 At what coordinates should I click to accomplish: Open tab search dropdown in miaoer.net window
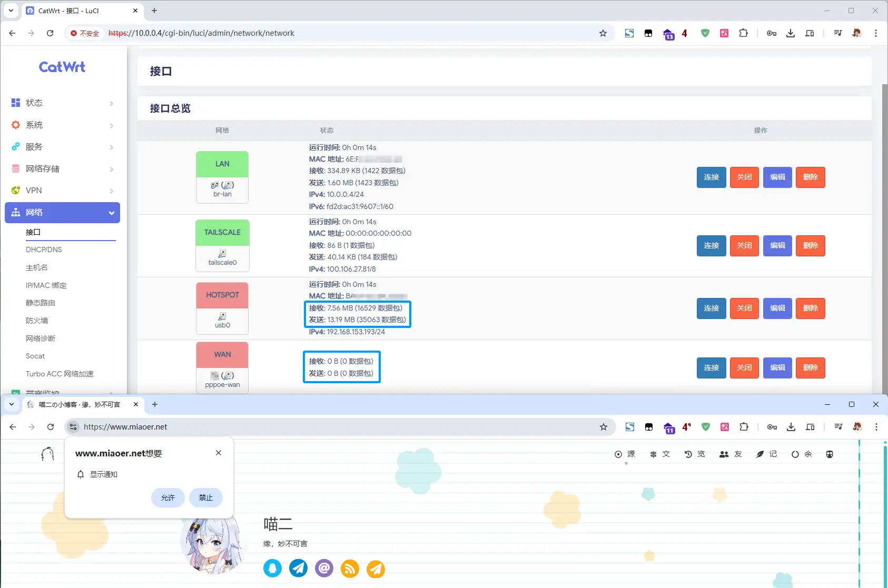point(12,404)
